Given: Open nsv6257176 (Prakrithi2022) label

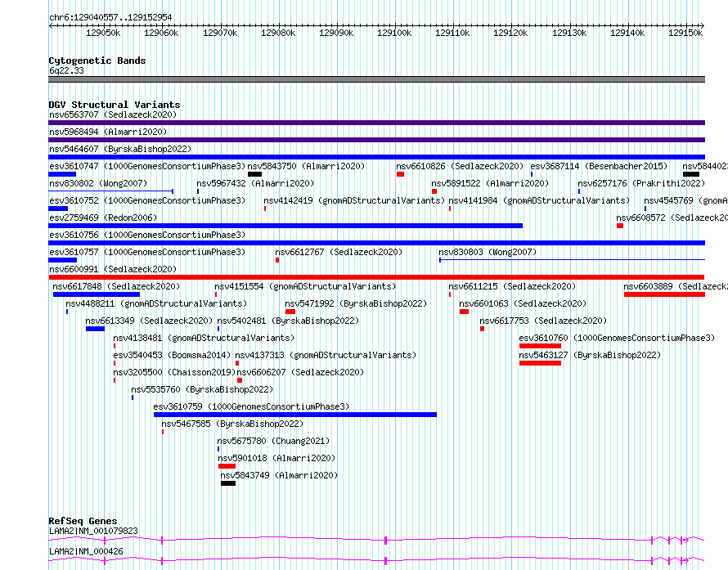Looking at the screenshot, I should [x=641, y=183].
